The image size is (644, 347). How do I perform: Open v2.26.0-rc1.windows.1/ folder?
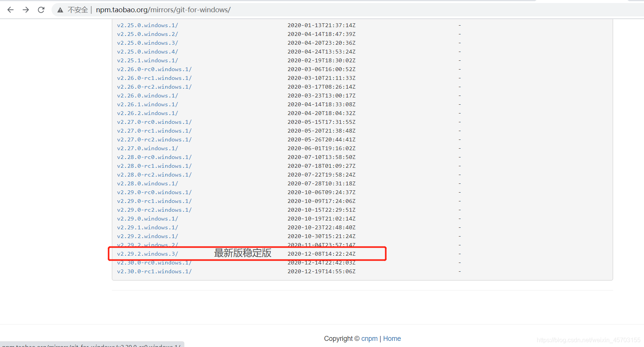point(154,78)
